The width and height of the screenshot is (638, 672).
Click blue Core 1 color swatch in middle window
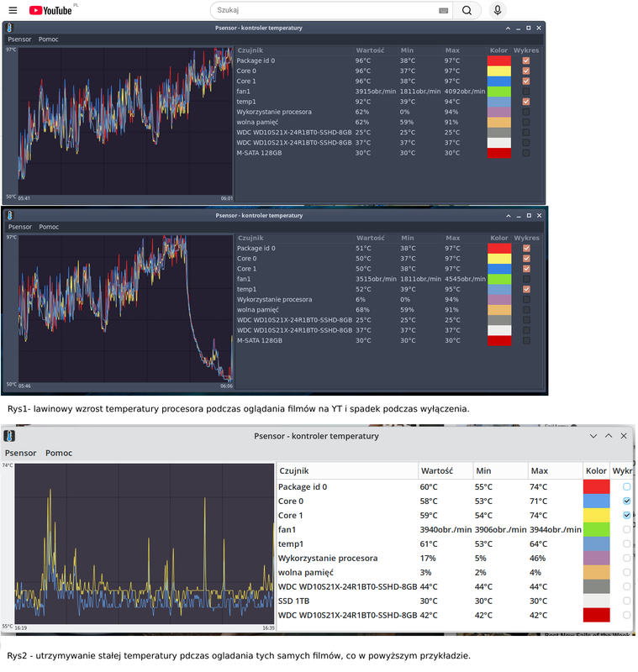point(499,269)
